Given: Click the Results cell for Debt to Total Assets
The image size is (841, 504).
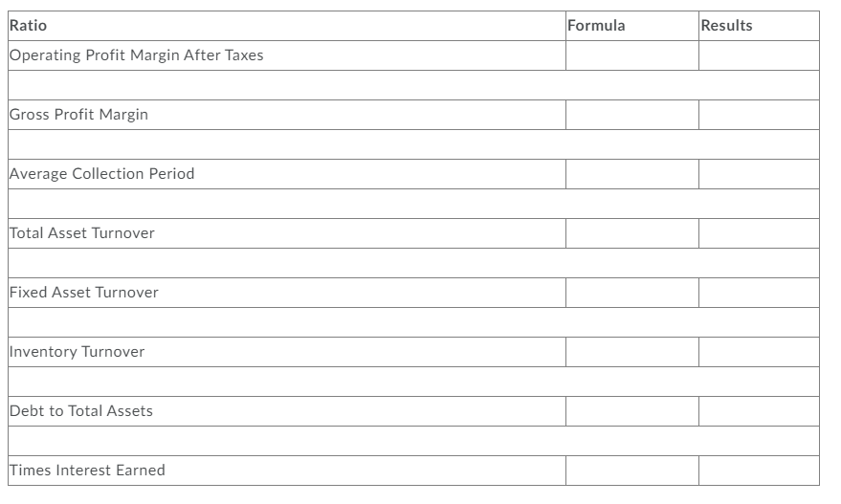Looking at the screenshot, I should [x=759, y=411].
